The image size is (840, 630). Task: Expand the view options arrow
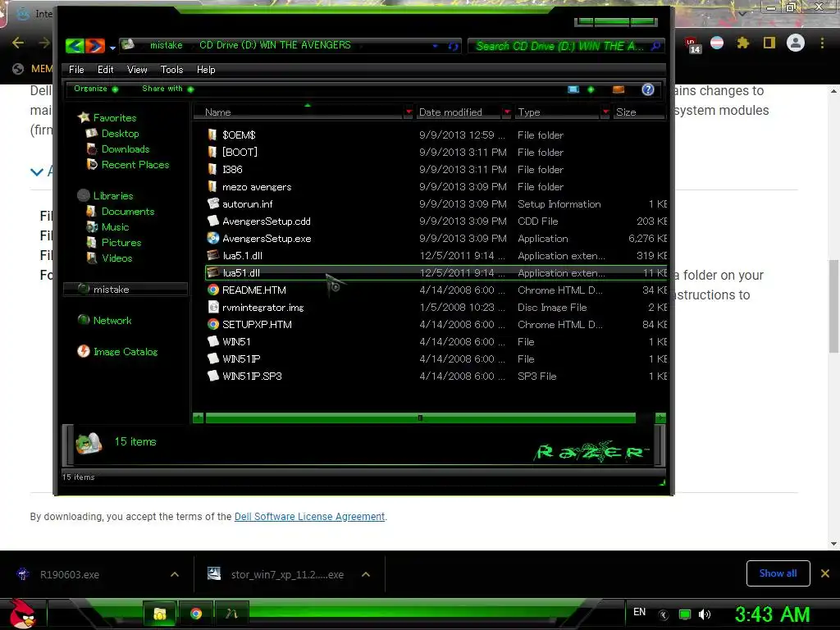click(x=591, y=89)
